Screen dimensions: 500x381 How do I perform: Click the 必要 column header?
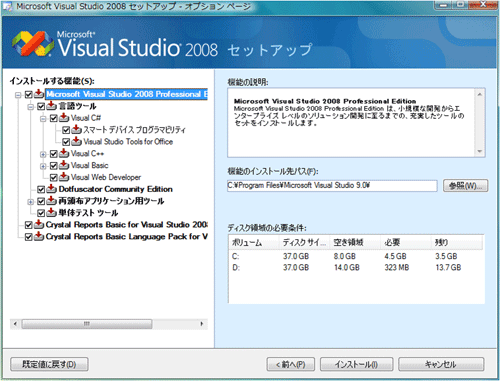(x=406, y=242)
